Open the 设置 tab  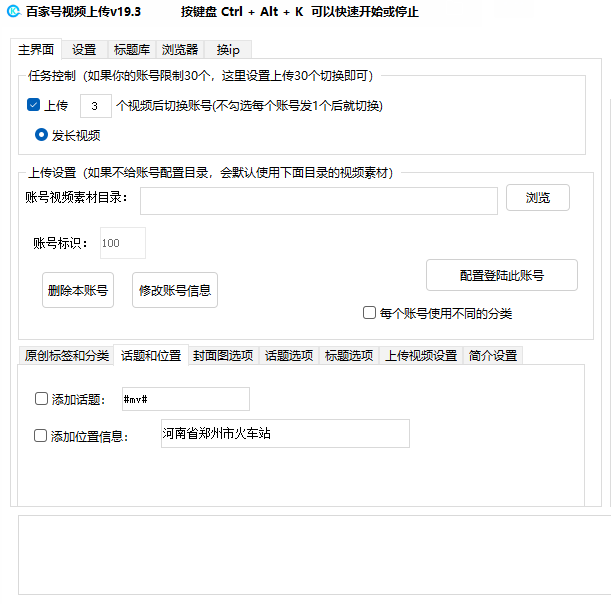(84, 50)
